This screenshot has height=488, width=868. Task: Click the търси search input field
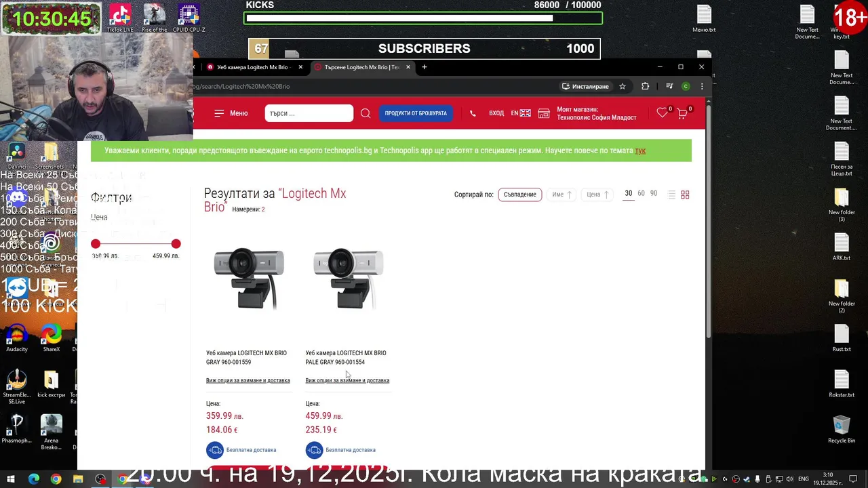tap(309, 113)
